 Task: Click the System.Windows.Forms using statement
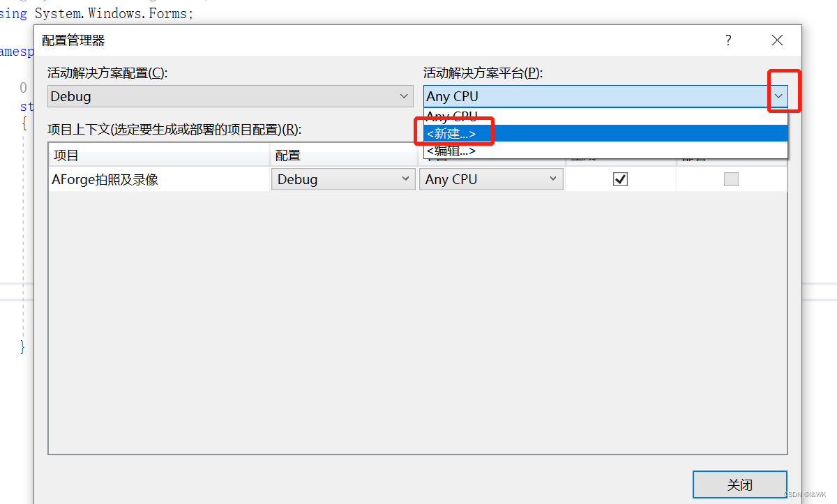point(98,13)
